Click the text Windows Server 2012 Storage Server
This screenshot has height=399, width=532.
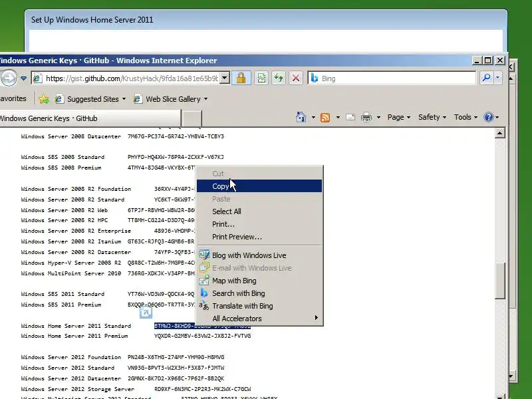click(x=78, y=389)
